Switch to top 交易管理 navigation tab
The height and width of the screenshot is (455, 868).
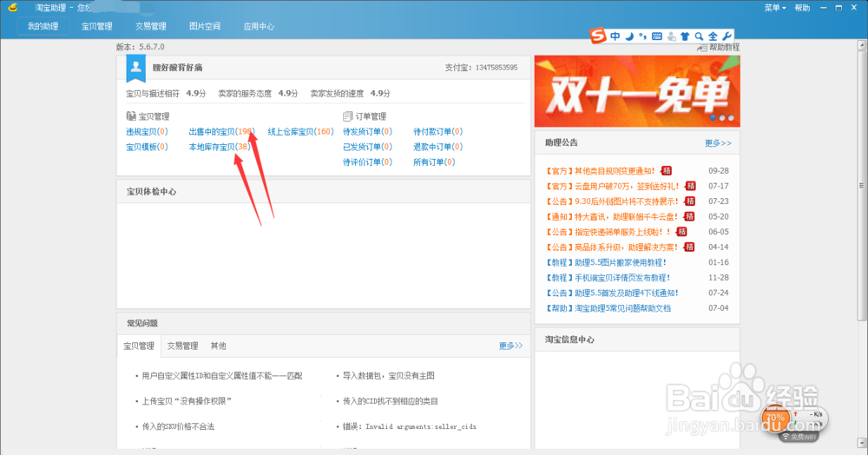coord(150,26)
